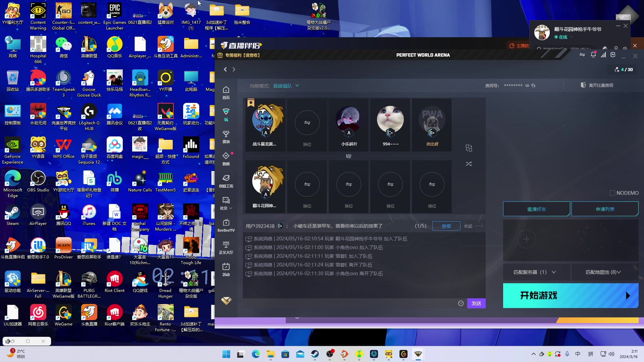Click the taskbar clock 2:11
This screenshot has width=644, height=362.
click(x=629, y=354)
